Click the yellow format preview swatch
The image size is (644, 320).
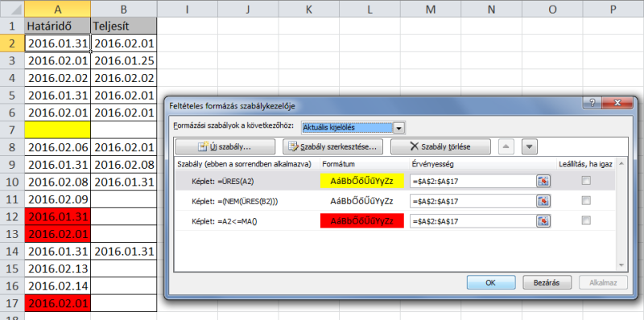click(361, 181)
